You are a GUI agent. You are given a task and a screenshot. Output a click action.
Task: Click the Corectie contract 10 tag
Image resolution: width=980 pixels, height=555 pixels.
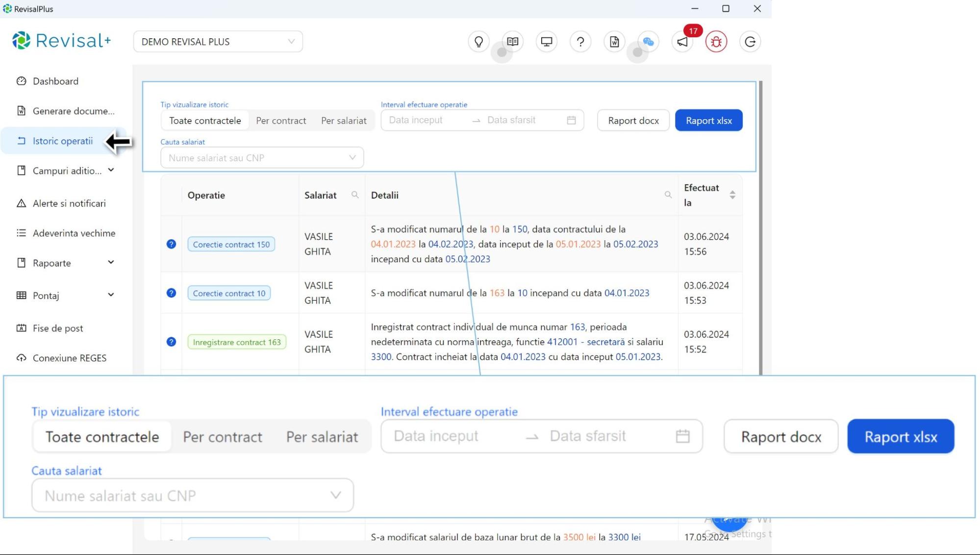(229, 293)
